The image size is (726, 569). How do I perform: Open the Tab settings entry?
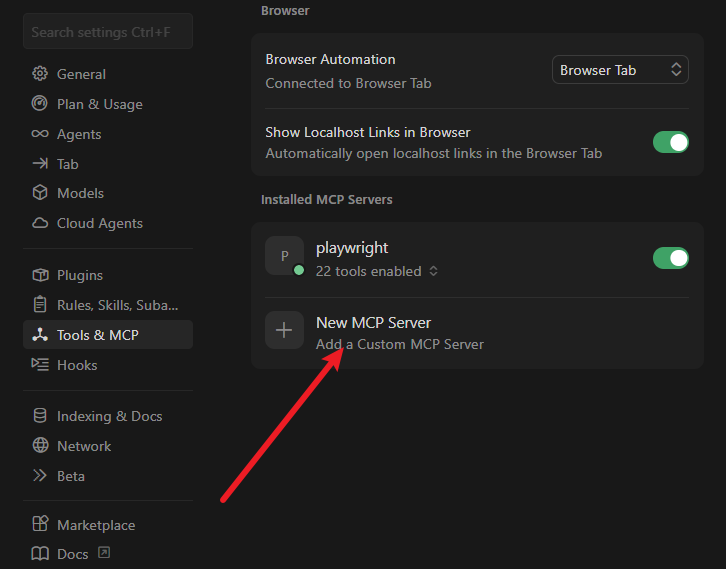point(108,164)
